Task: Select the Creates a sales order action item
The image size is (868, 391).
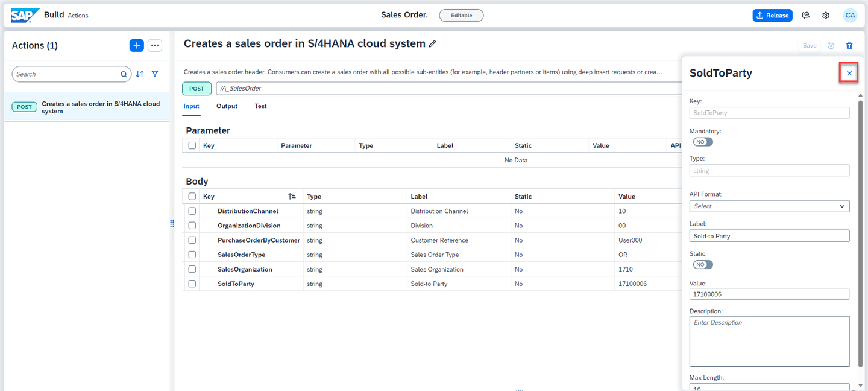Action: point(87,107)
